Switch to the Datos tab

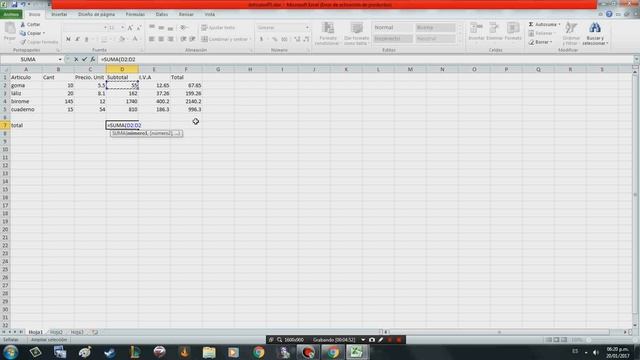pyautogui.click(x=162, y=14)
